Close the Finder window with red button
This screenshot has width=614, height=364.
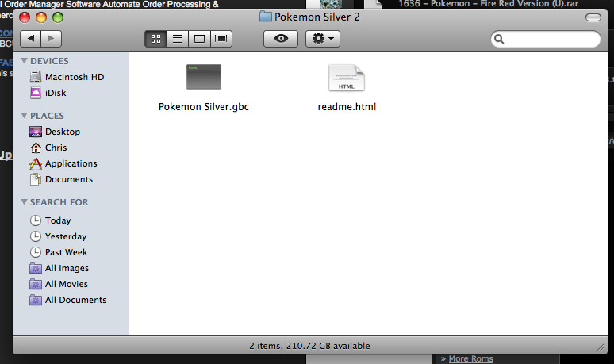[x=25, y=17]
